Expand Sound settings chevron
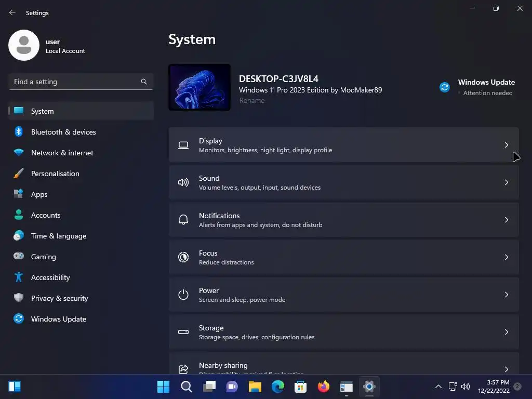 (x=506, y=182)
